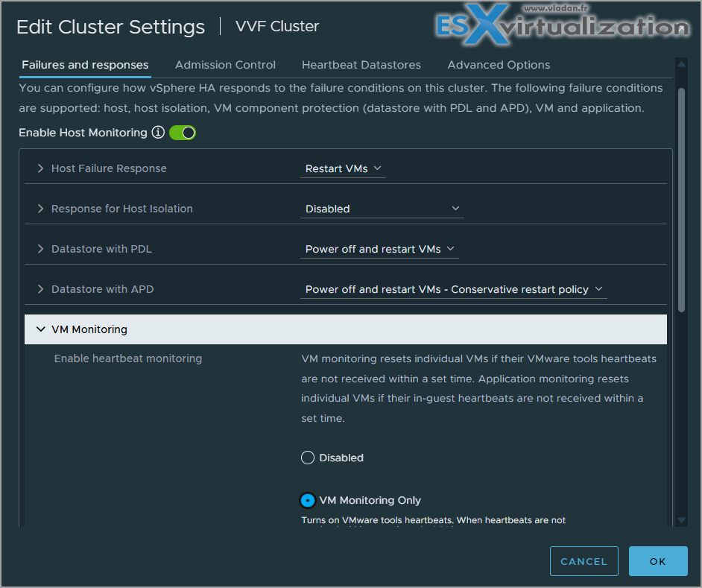Click the Host Monitoring info icon

point(158,133)
